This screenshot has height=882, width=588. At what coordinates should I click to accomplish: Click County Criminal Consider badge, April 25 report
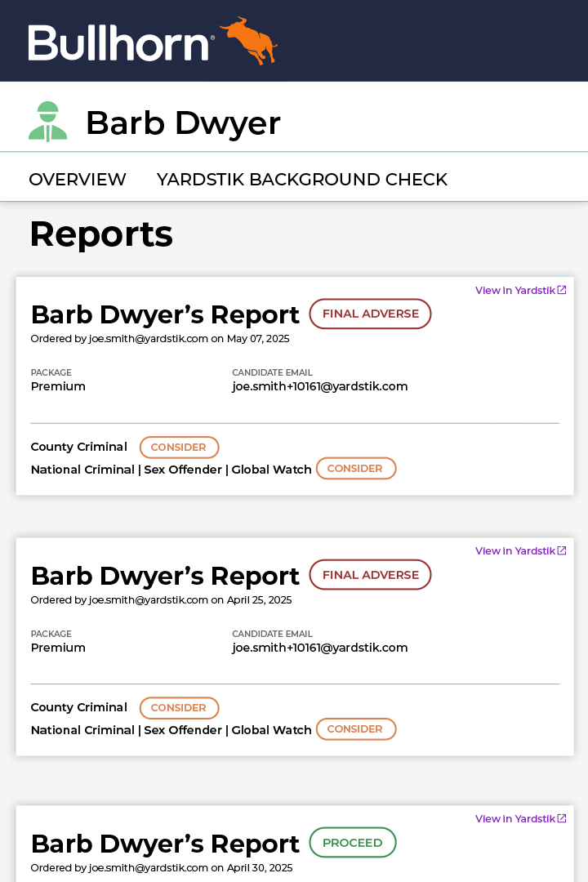pos(179,707)
